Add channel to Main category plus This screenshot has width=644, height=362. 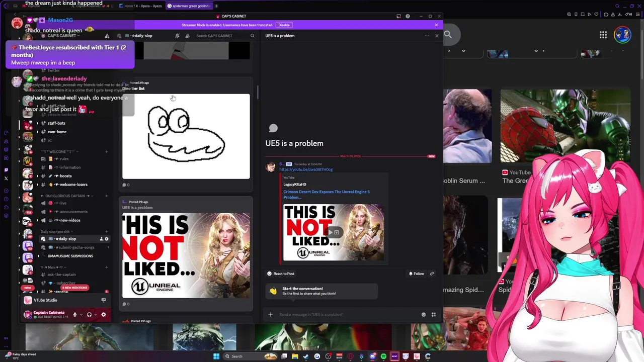(x=106, y=267)
